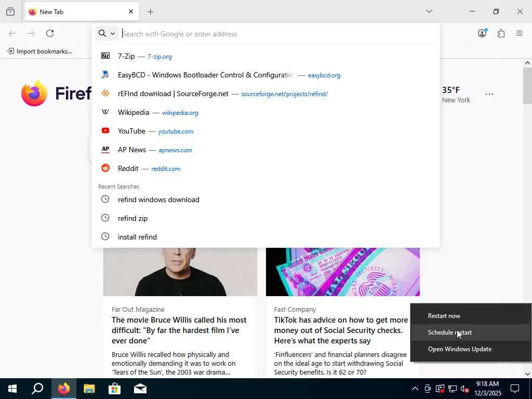Open Mail app from taskbar

[x=140, y=389]
